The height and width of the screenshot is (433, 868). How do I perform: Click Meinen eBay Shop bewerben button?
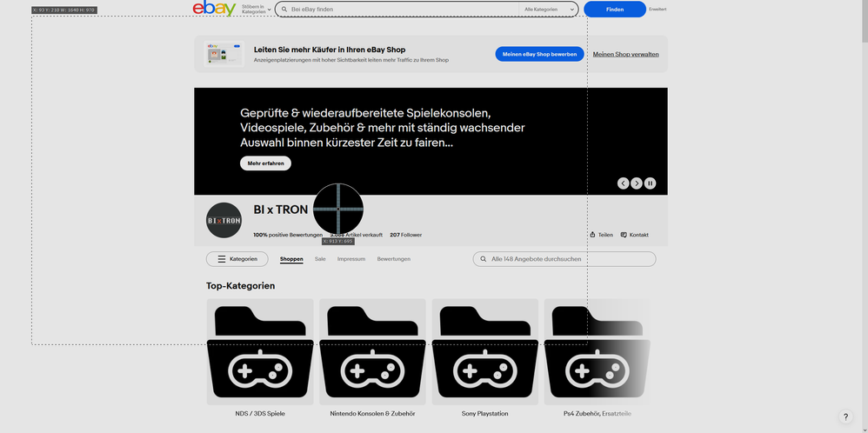[539, 54]
